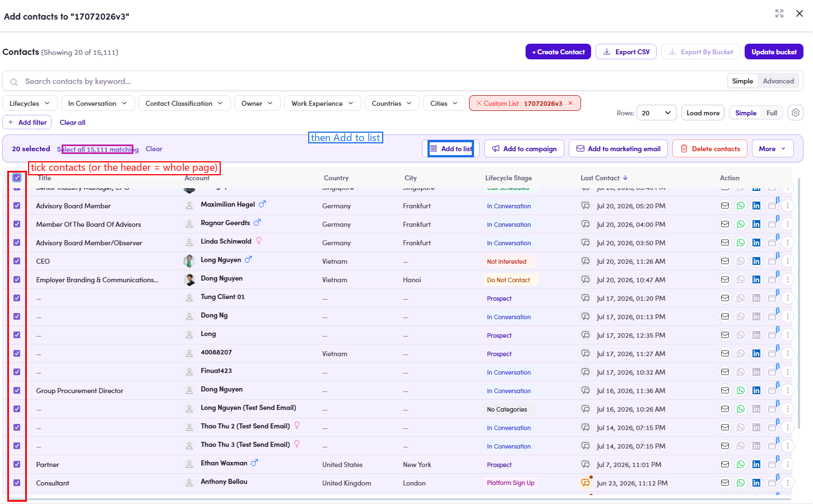Select the Simple table view
Image resolution: width=813 pixels, height=504 pixels.
click(746, 113)
